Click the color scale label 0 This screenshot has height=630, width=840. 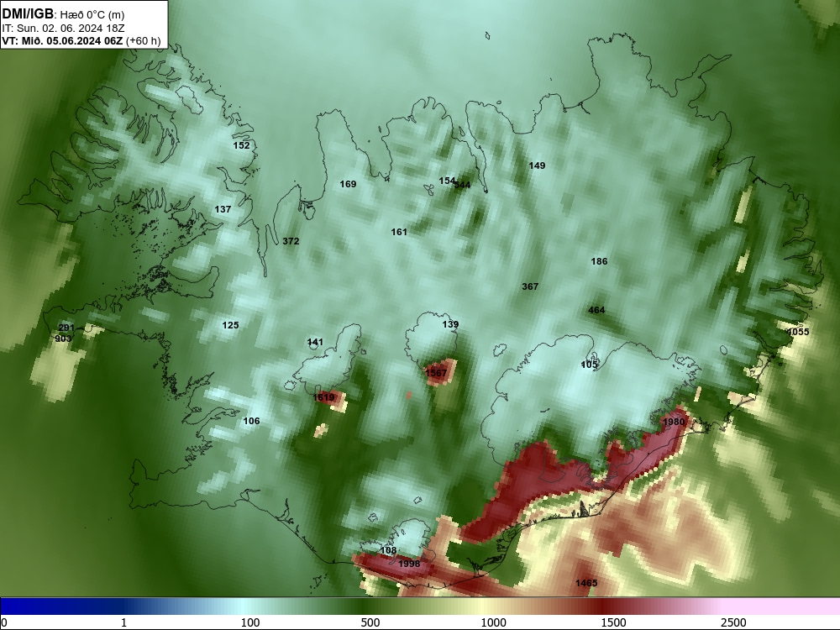pyautogui.click(x=5, y=622)
